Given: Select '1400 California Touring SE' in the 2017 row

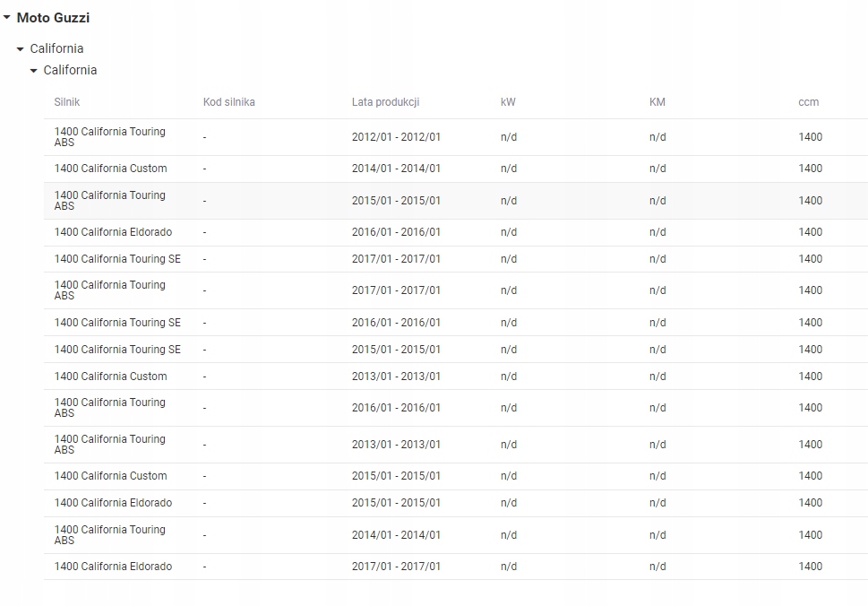Looking at the screenshot, I should coord(117,259).
